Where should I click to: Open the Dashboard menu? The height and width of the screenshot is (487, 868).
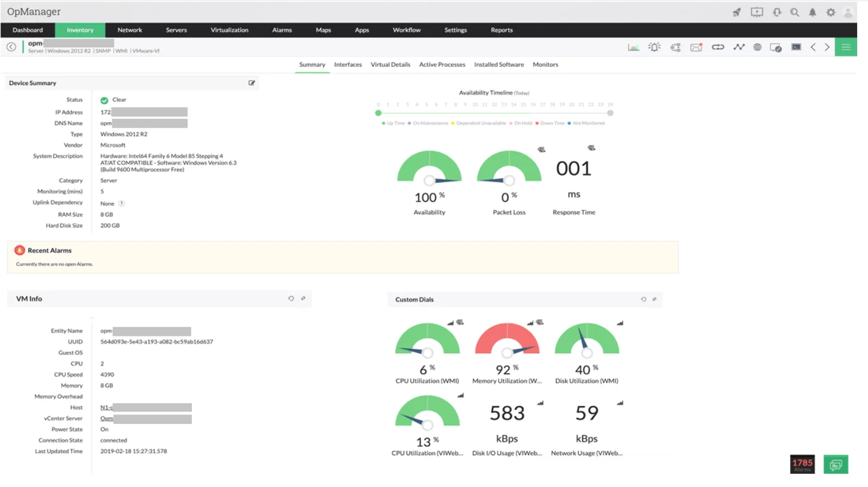(28, 30)
